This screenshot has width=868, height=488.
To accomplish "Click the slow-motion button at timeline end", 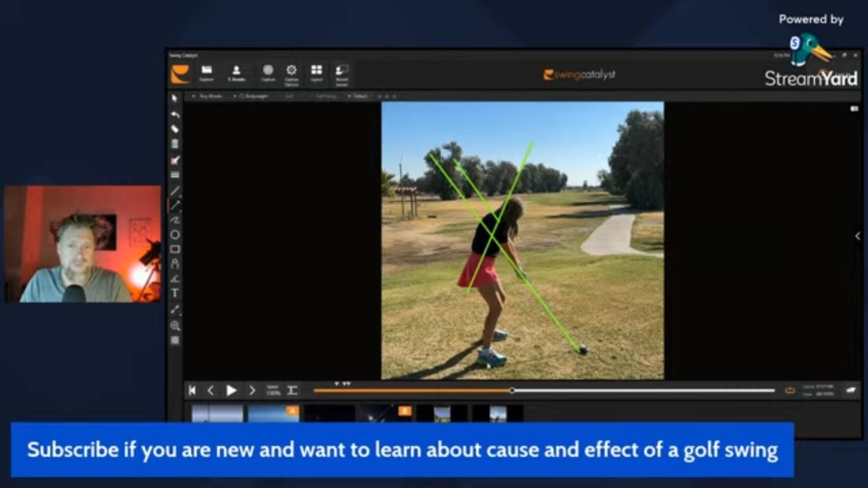I will coord(850,390).
